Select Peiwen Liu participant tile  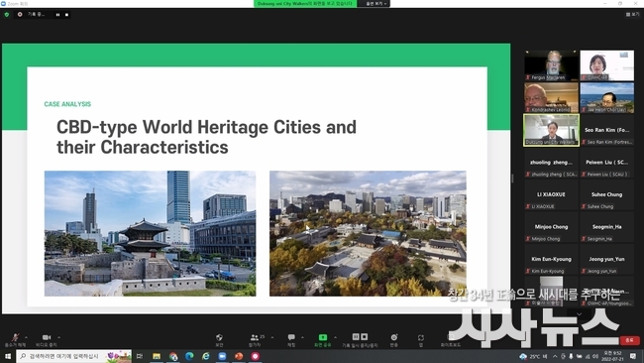point(607,163)
